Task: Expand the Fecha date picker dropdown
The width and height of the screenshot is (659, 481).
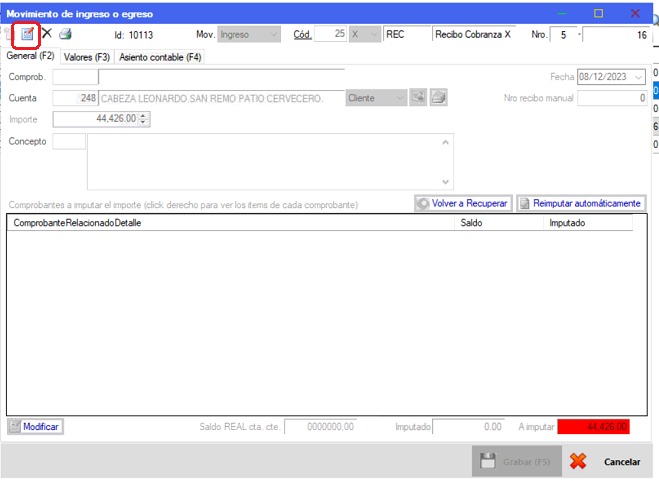Action: click(637, 77)
